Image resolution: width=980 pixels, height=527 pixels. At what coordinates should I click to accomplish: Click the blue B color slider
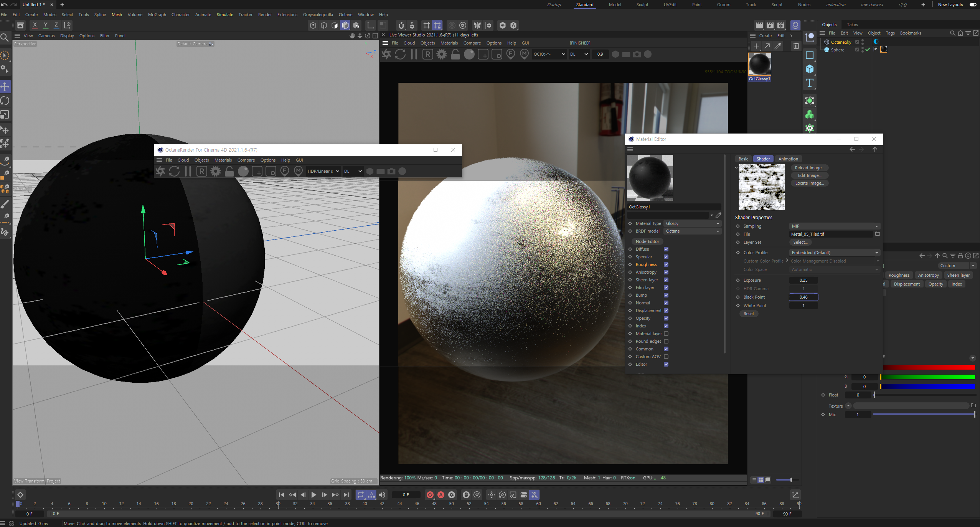point(928,387)
